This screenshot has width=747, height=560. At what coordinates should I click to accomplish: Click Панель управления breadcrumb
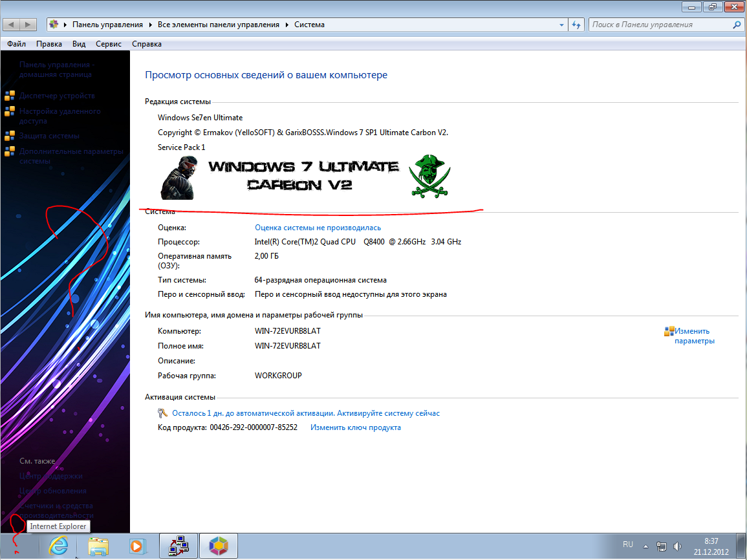coord(107,25)
